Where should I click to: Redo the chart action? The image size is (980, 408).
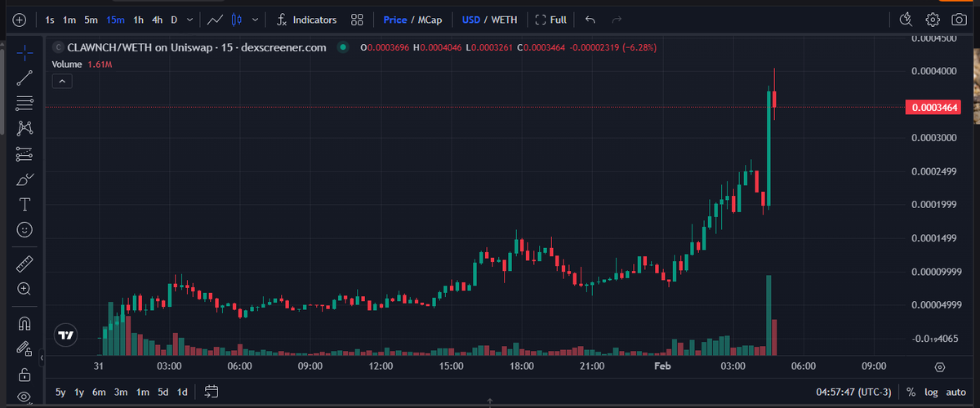tap(617, 20)
